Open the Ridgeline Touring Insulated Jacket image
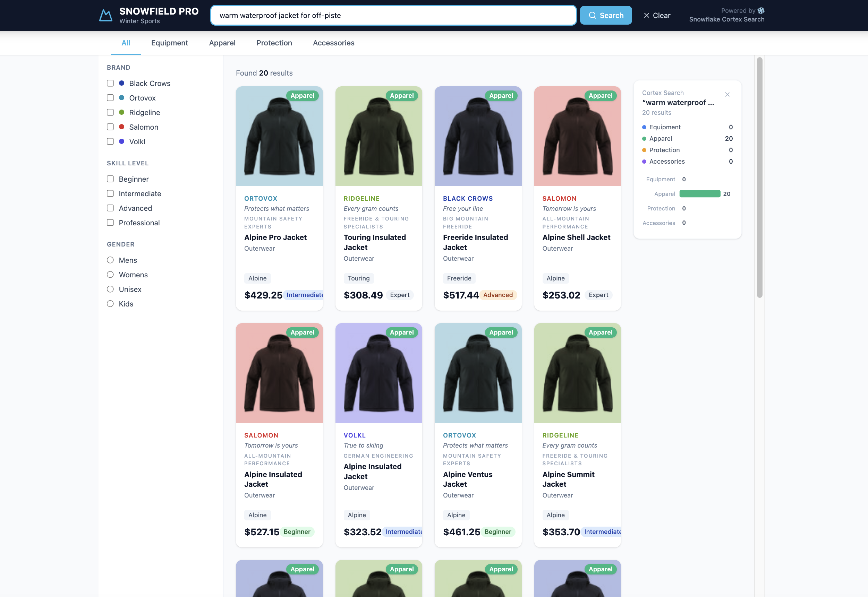868x597 pixels. [x=378, y=137]
